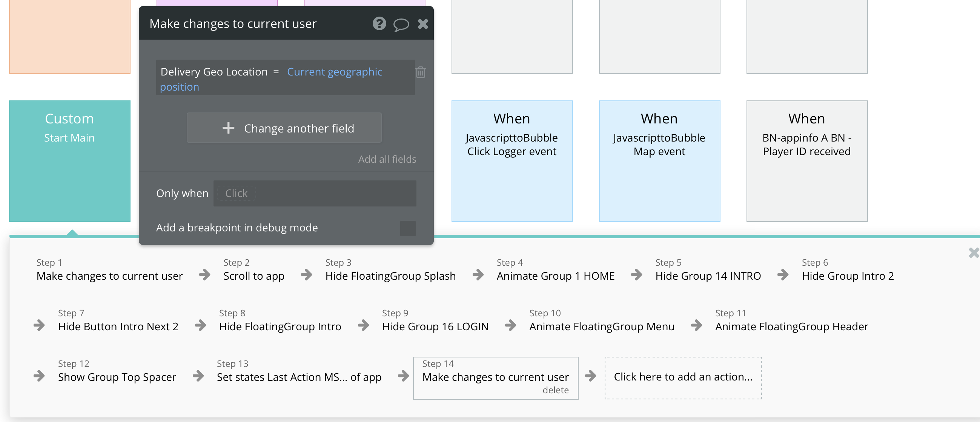Click here to add an action
Screen dimensions: 980x422
682,377
